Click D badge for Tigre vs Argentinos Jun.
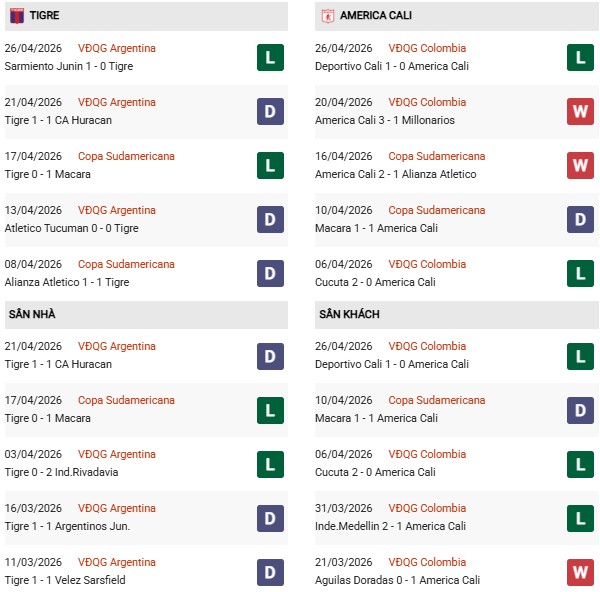 [x=270, y=517]
